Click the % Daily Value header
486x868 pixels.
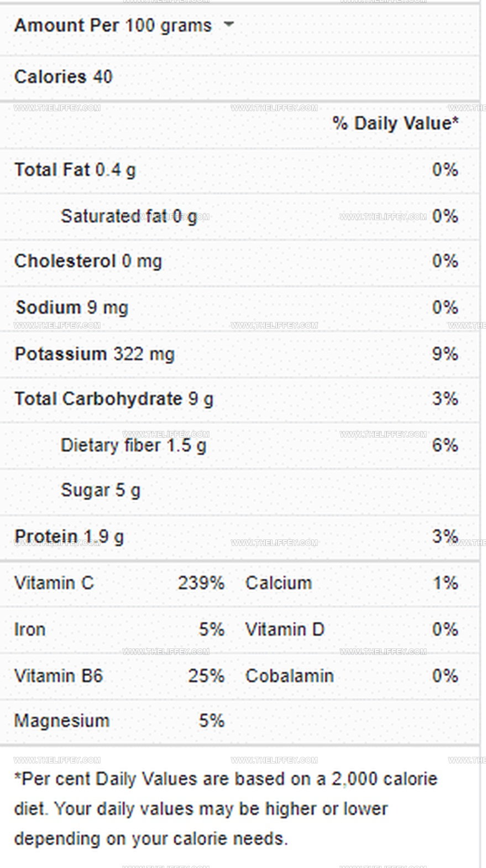396,123
